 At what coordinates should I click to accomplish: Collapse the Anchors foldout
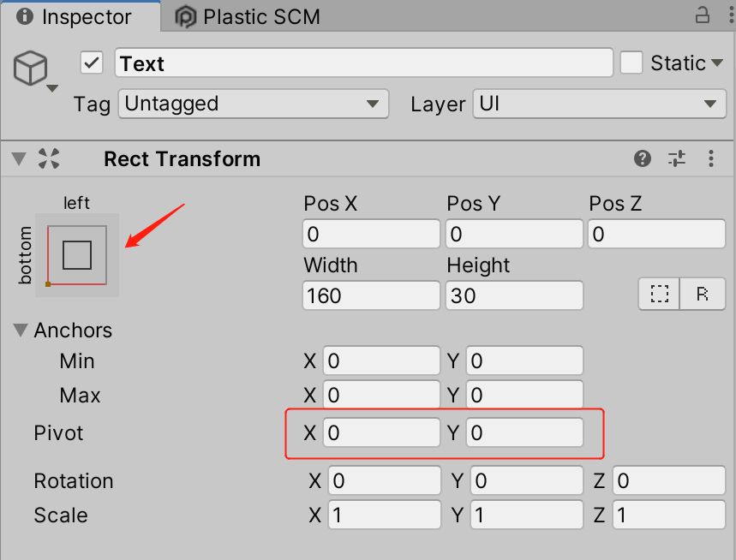click(x=21, y=331)
